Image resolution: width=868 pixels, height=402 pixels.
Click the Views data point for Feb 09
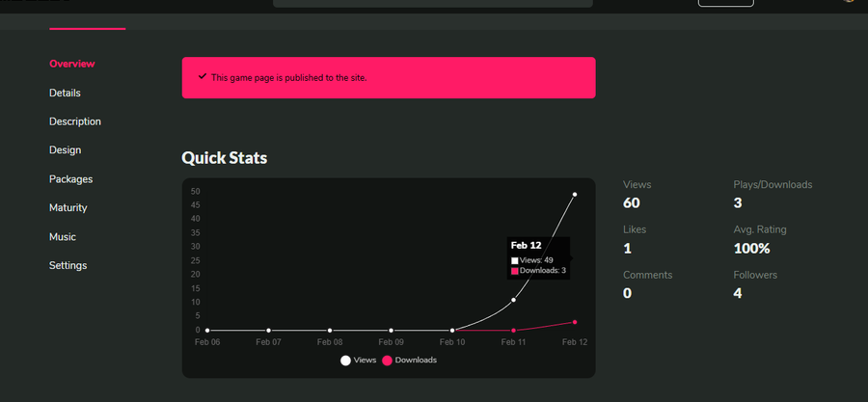point(391,330)
